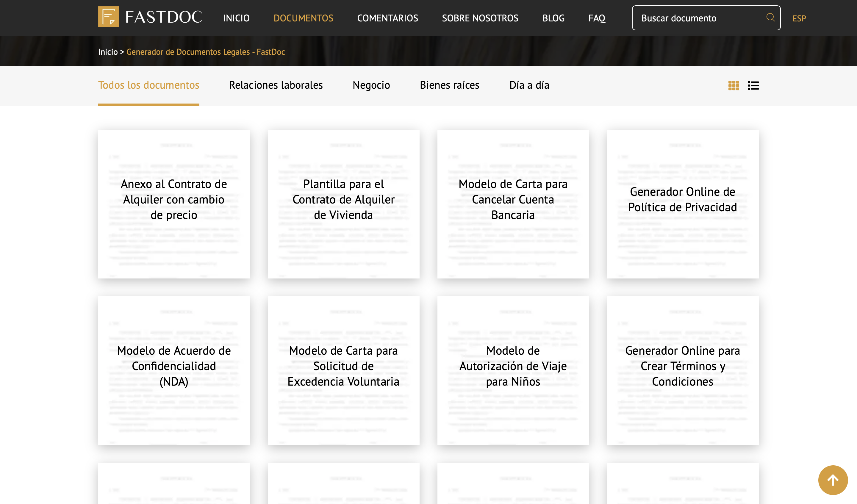
Task: Select the Día a día tab
Action: click(x=529, y=85)
